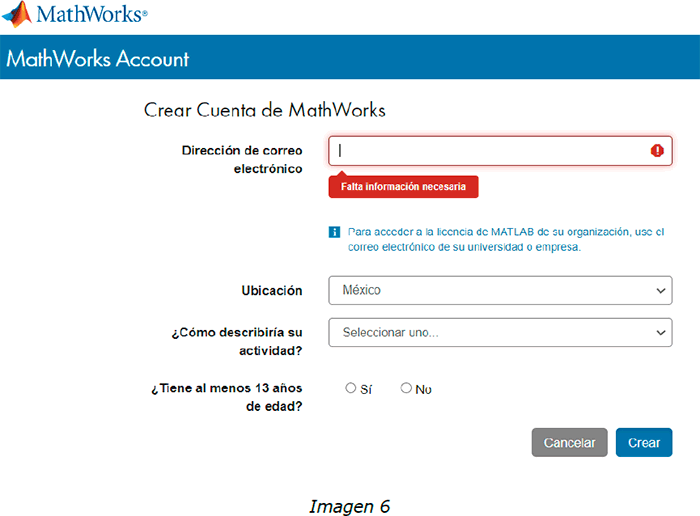Click the red error icon in email field
Screen dimensions: 700x516
tap(657, 151)
